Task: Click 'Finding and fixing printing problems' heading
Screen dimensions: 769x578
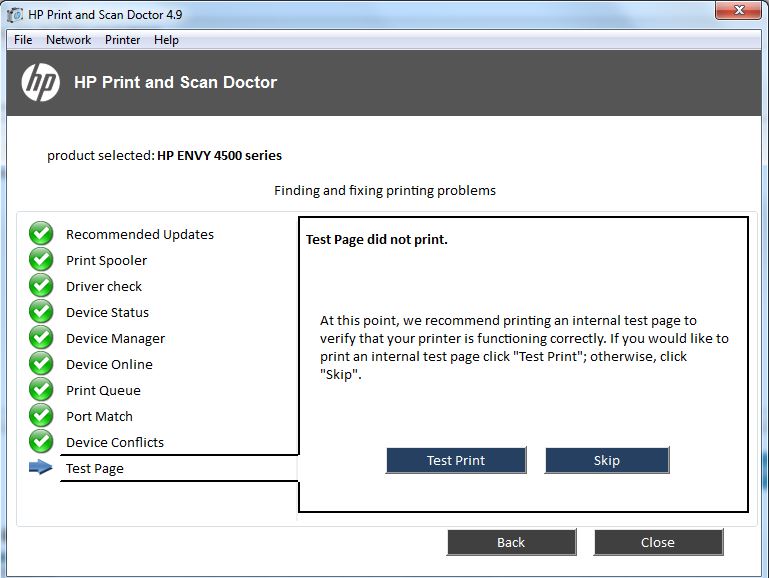Action: 385,190
